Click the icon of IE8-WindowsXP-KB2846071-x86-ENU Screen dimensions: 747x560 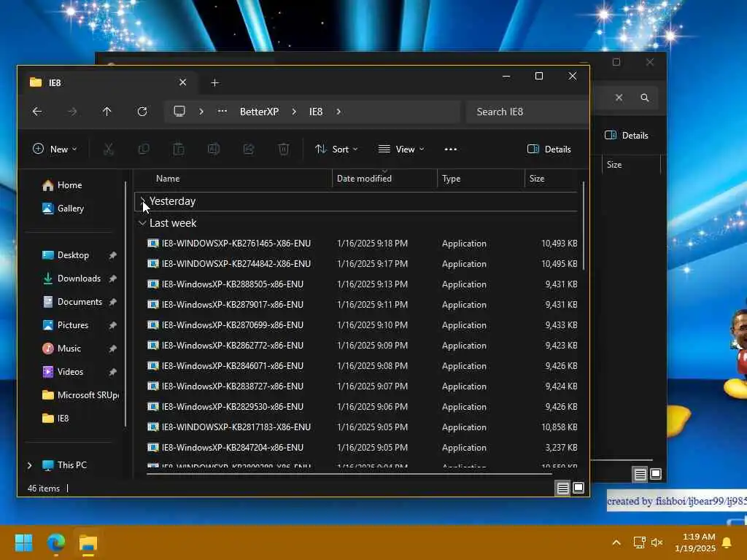click(153, 366)
